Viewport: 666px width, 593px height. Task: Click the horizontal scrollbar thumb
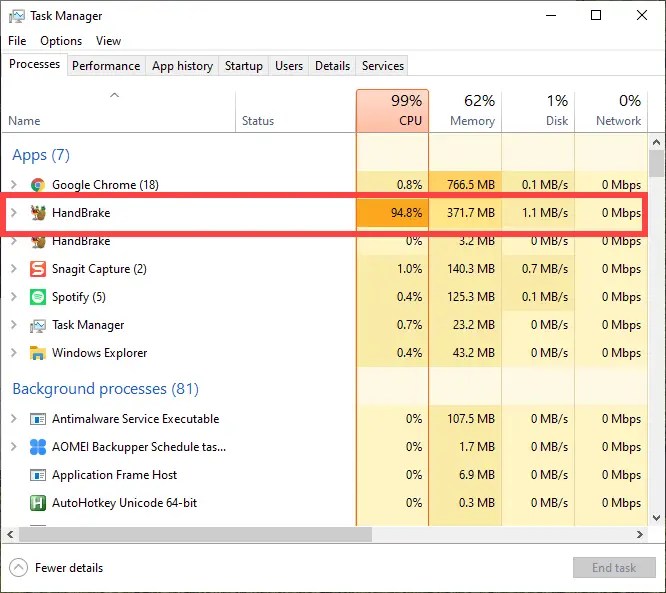(x=195, y=534)
